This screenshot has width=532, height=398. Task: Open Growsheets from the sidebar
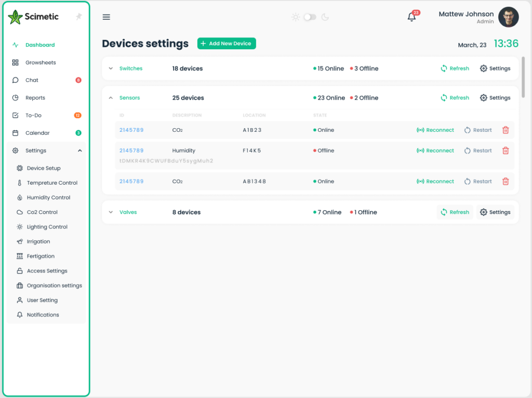tap(41, 63)
